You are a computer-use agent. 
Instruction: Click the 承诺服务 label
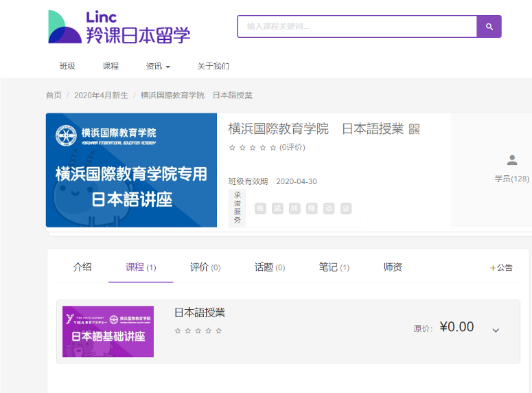tap(237, 207)
